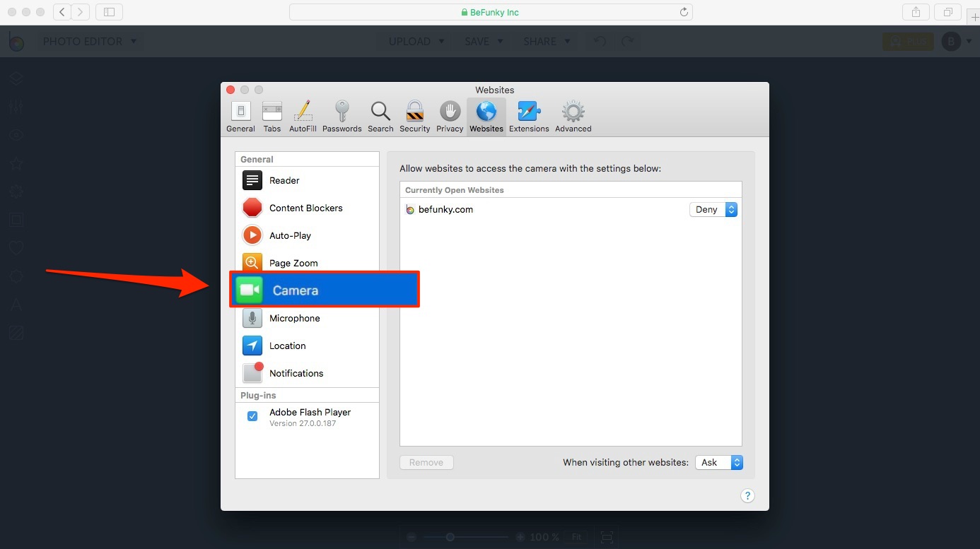Select the befunky.com website row

click(x=571, y=209)
